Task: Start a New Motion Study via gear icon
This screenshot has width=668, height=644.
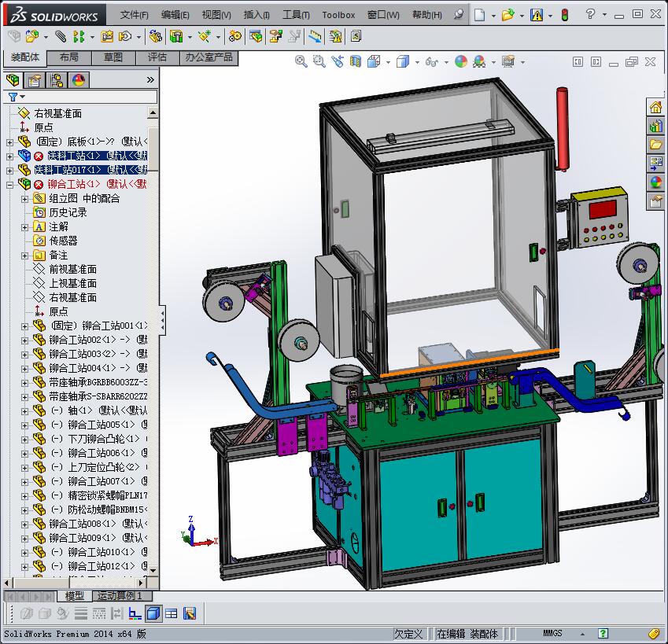Action: pos(234,37)
